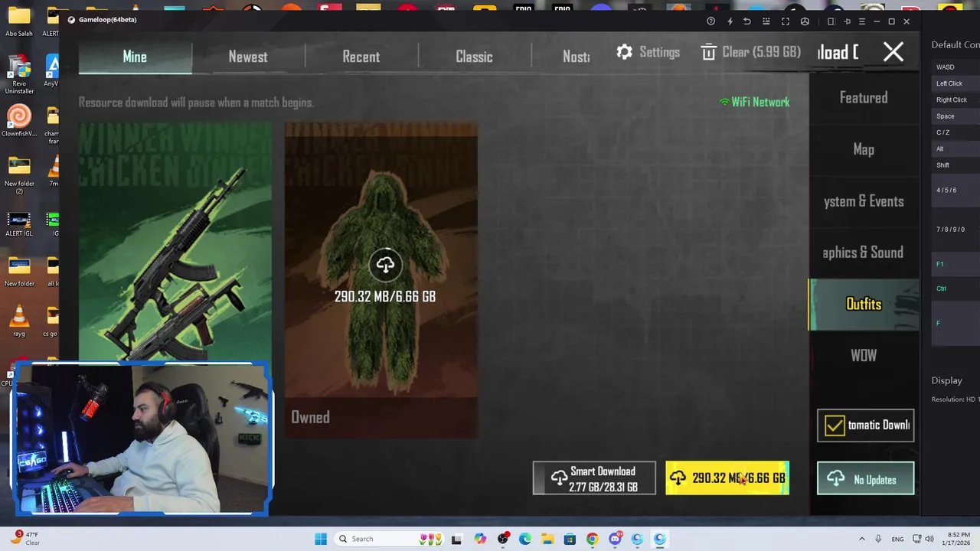Image resolution: width=980 pixels, height=551 pixels.
Task: Open Microsoft Edge from the taskbar
Action: pos(525,539)
